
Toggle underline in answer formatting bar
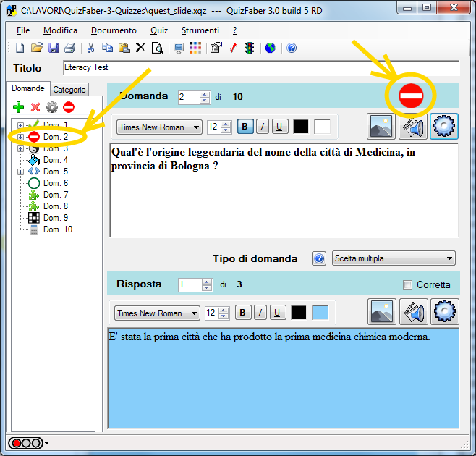pyautogui.click(x=277, y=313)
